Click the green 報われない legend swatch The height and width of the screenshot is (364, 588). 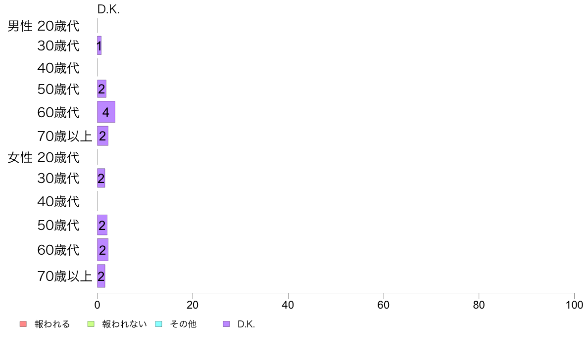(x=91, y=324)
